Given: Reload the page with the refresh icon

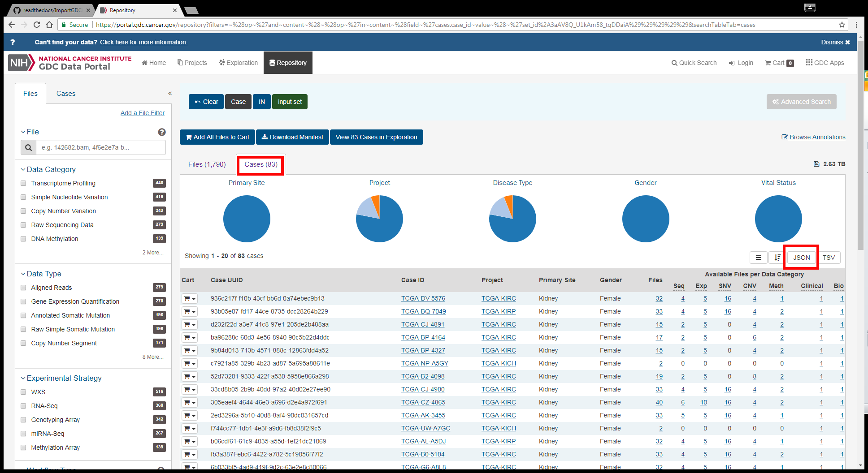Looking at the screenshot, I should coord(37,25).
